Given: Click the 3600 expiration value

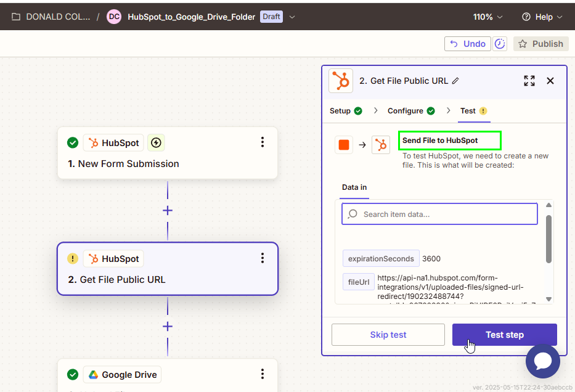Looking at the screenshot, I should 431,258.
